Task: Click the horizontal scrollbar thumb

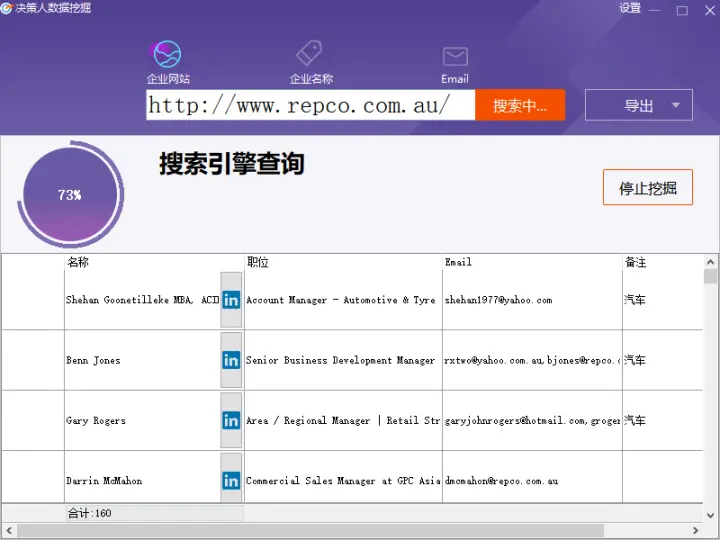Action: click(x=310, y=530)
